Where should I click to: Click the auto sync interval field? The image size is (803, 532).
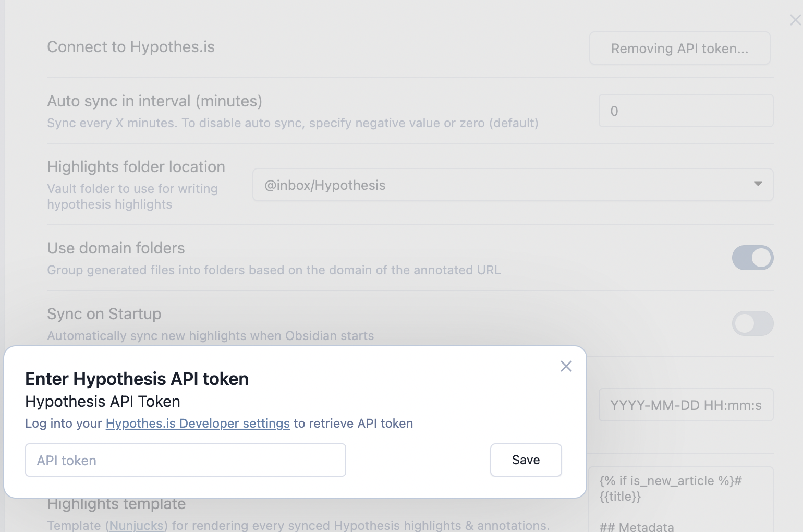686,111
